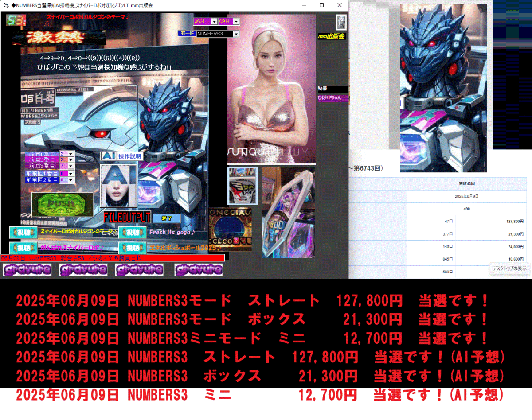This screenshot has width=532, height=420.
Task: Click the large Garujigon robot image on the right
Action: coord(443,88)
